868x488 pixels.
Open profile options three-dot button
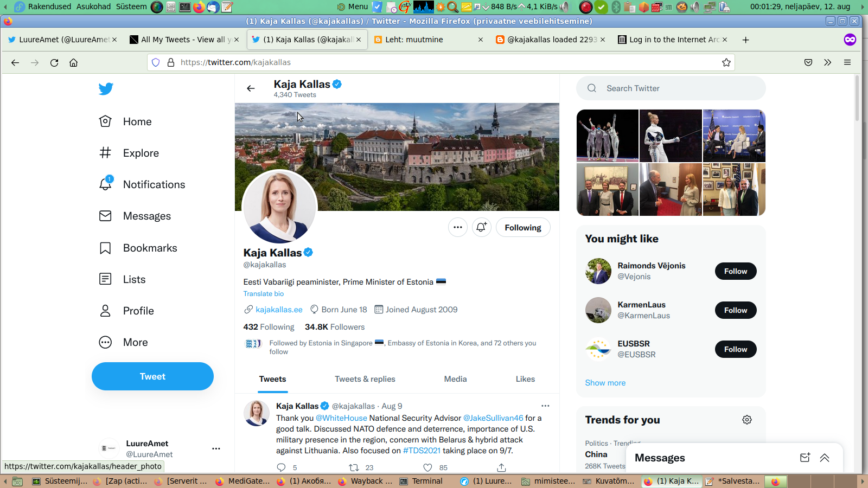coord(458,227)
